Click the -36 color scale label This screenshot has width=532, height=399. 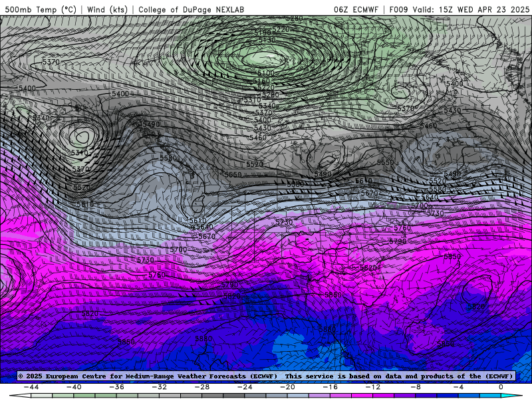[117, 387]
